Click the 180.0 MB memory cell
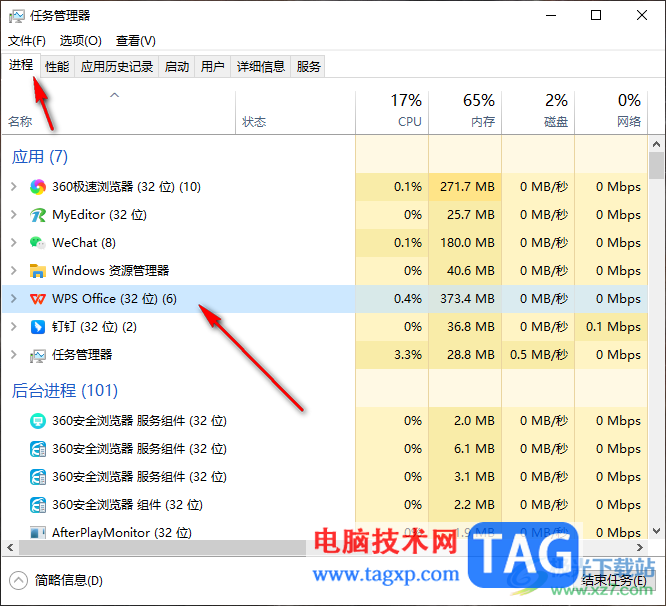Viewport: 666px width, 606px height. coord(467,243)
